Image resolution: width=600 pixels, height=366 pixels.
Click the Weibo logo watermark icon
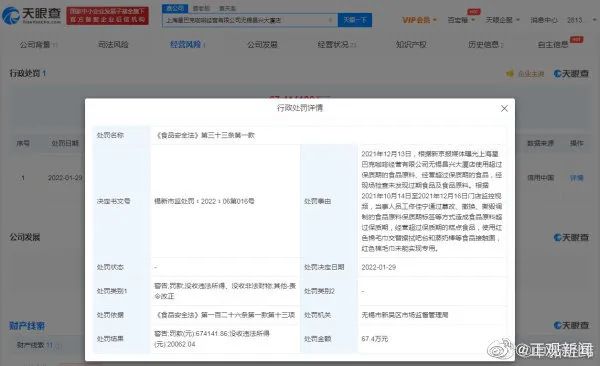(x=500, y=349)
